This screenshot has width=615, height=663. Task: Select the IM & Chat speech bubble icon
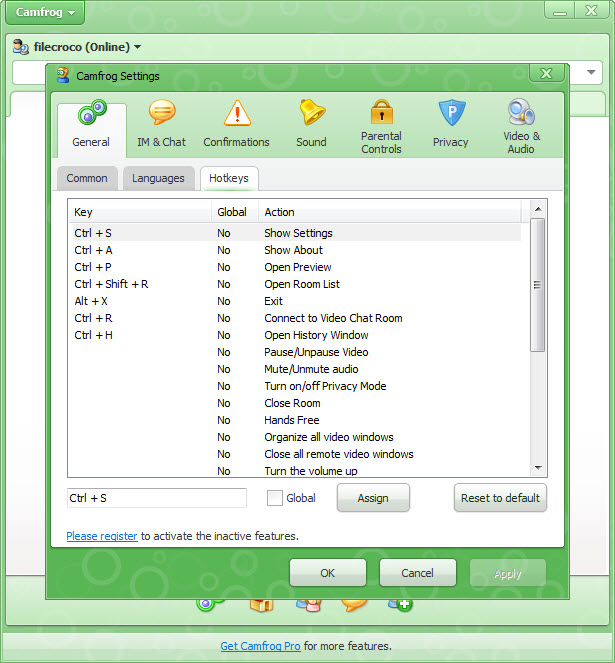pos(162,112)
